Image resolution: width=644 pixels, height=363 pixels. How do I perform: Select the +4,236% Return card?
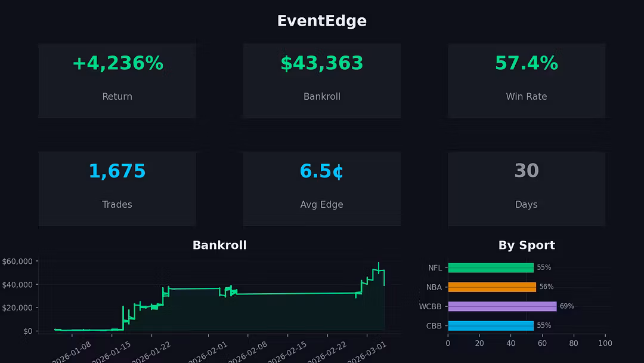click(x=117, y=80)
